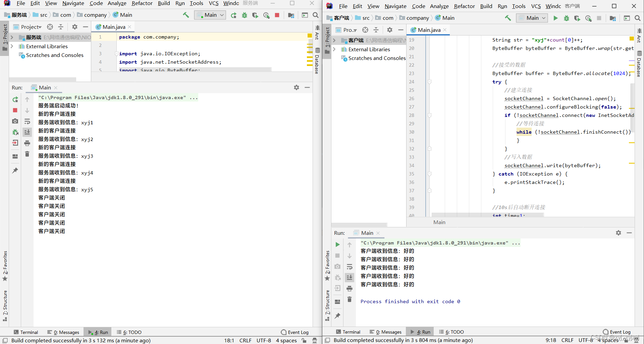Open CRLF line separator selector in left status bar
The height and width of the screenshot is (344, 644).
[x=246, y=340]
